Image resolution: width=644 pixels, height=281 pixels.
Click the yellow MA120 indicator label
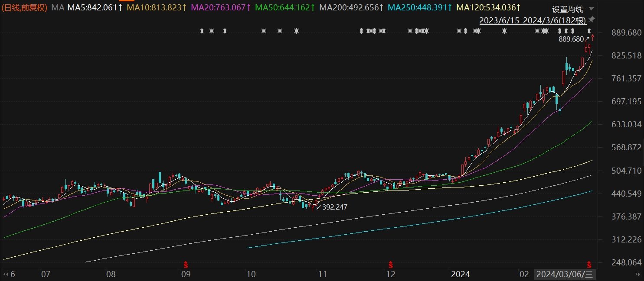(x=488, y=8)
